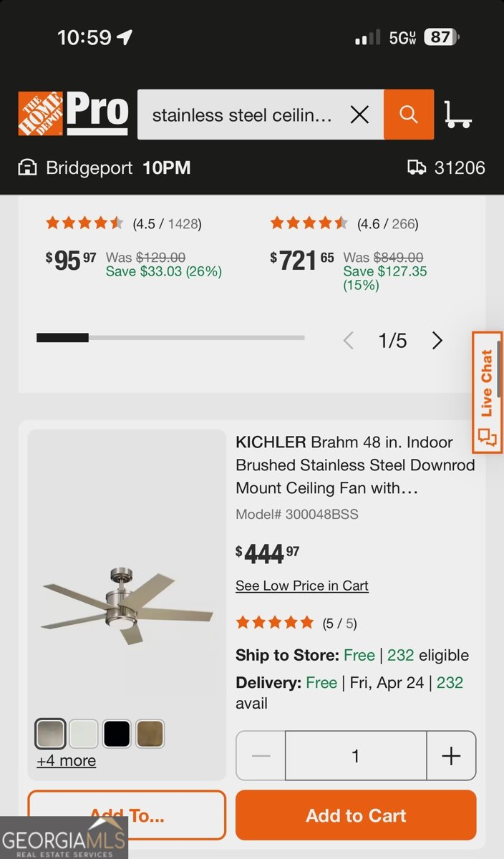Open the shopping cart icon

(x=457, y=115)
